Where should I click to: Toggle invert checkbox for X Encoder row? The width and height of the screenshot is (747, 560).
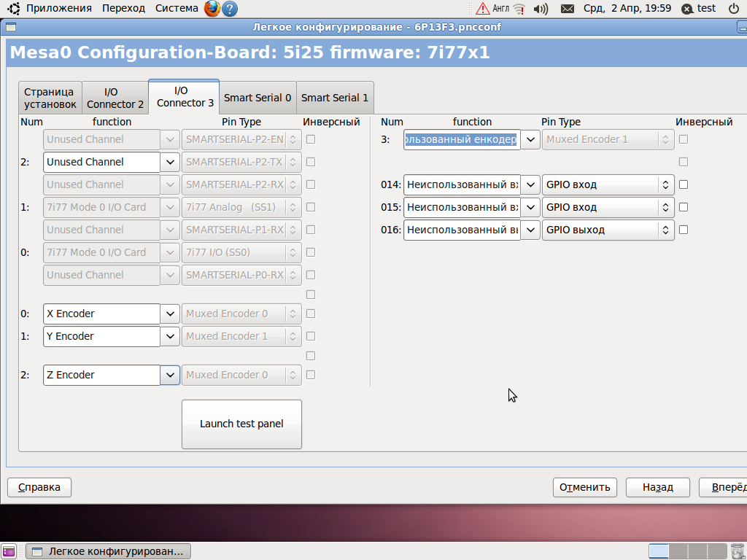[311, 314]
